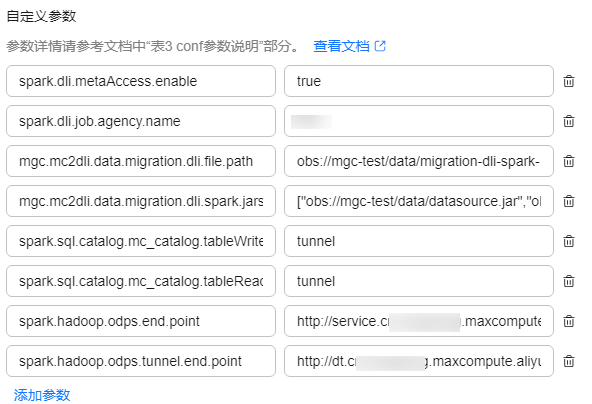Edit the tableWrite key input field
592x404 pixels.
pos(141,241)
